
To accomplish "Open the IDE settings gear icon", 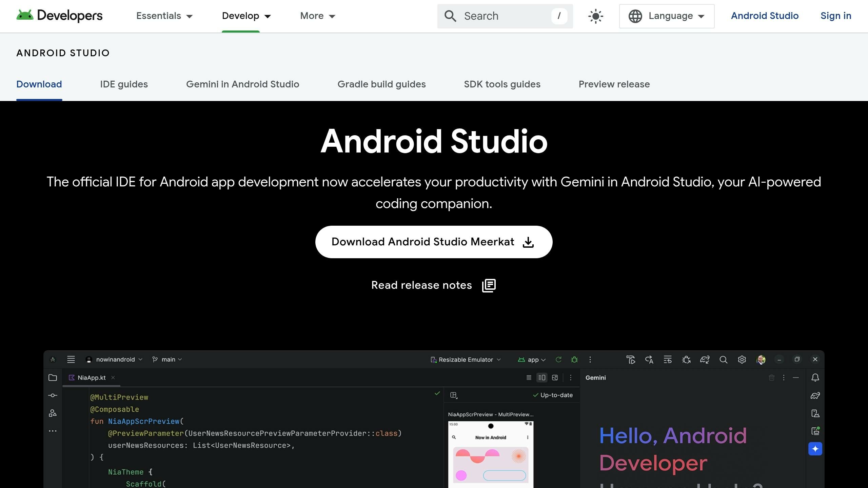I will coord(742,360).
